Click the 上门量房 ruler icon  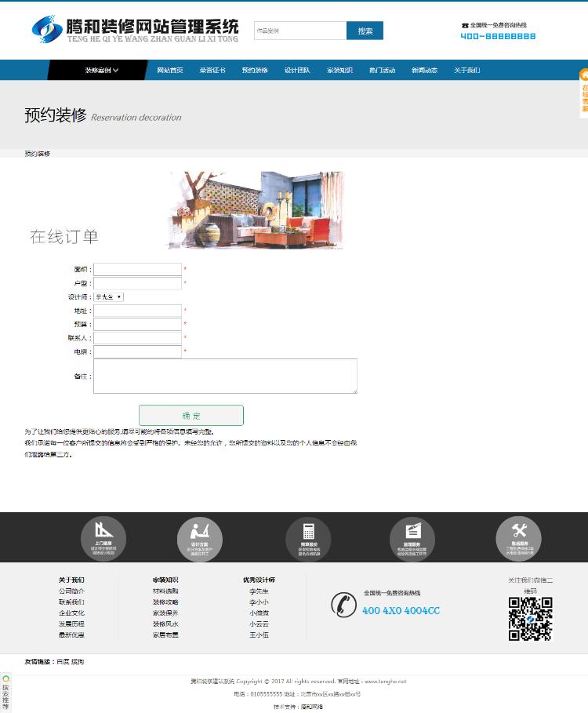point(103,530)
